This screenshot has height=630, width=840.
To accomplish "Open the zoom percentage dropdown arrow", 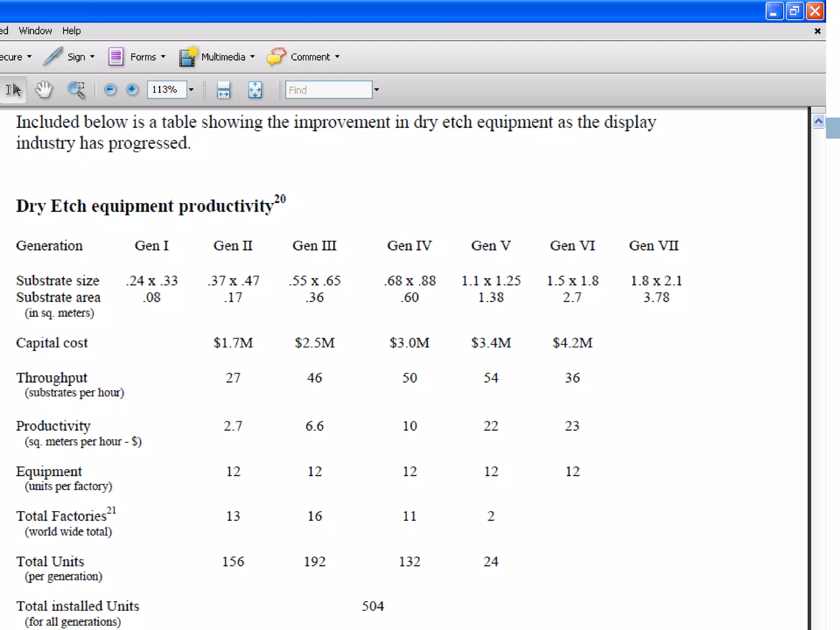I will click(191, 89).
